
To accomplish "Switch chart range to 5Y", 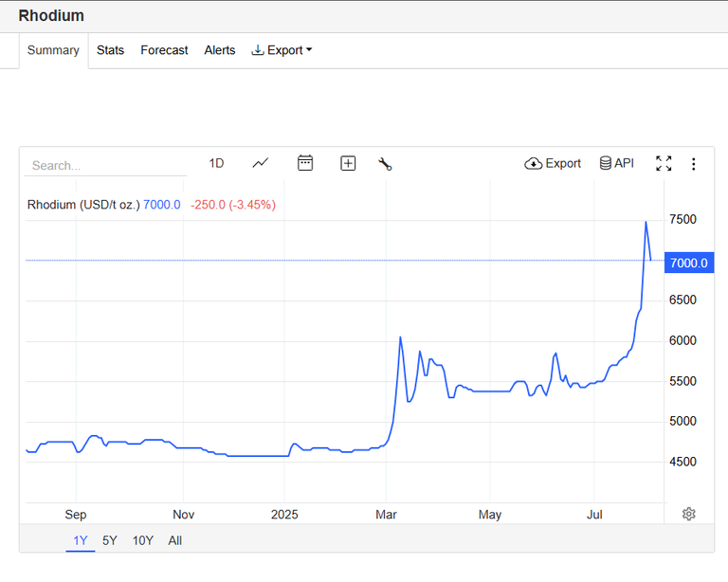I will point(110,540).
